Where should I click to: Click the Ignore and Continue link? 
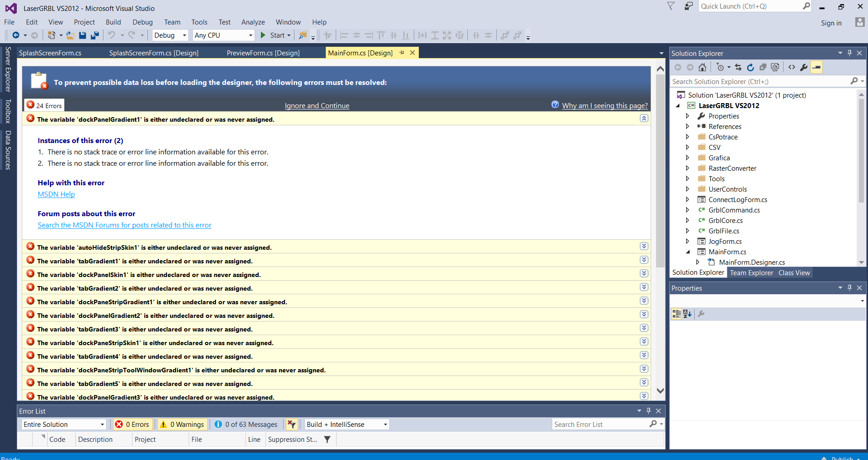point(317,106)
